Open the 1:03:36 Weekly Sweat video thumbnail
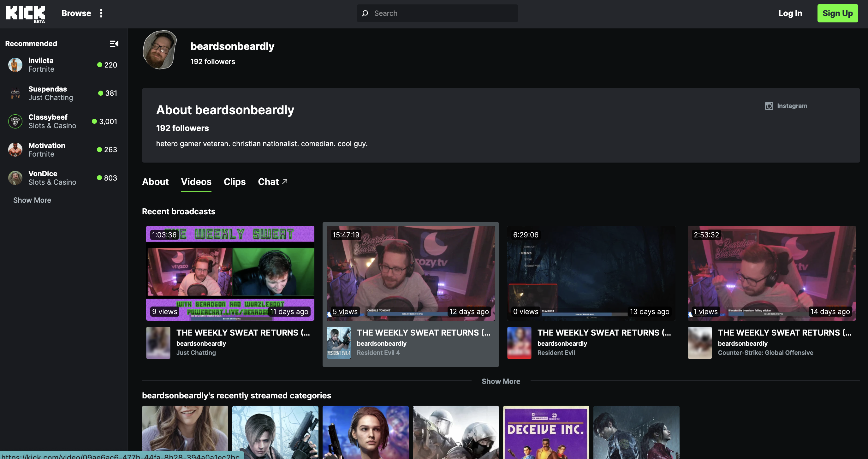 (230, 273)
